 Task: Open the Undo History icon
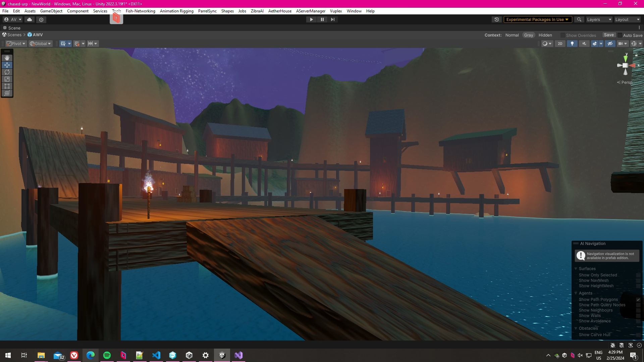pyautogui.click(x=497, y=19)
